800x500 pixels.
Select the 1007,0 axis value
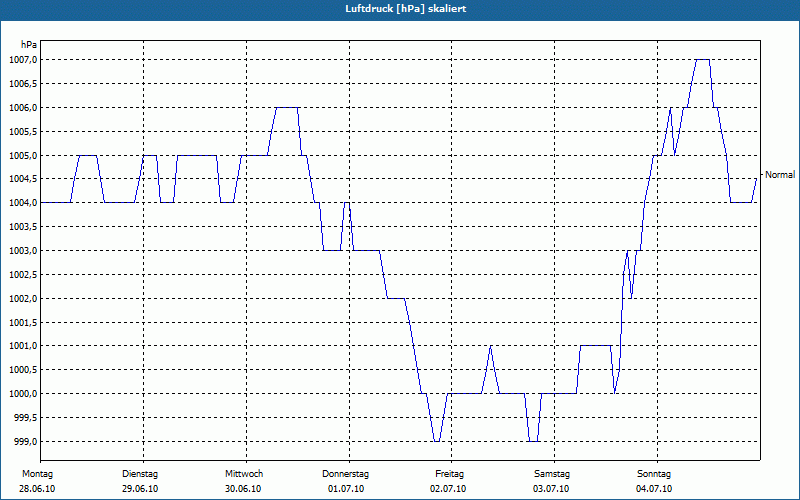point(23,60)
